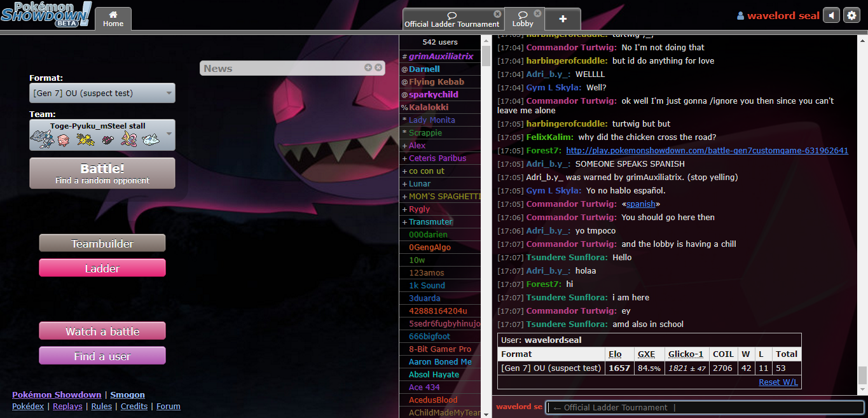The height and width of the screenshot is (418, 868).
Task: Select Kalalokki in the user list
Action: [440, 108]
